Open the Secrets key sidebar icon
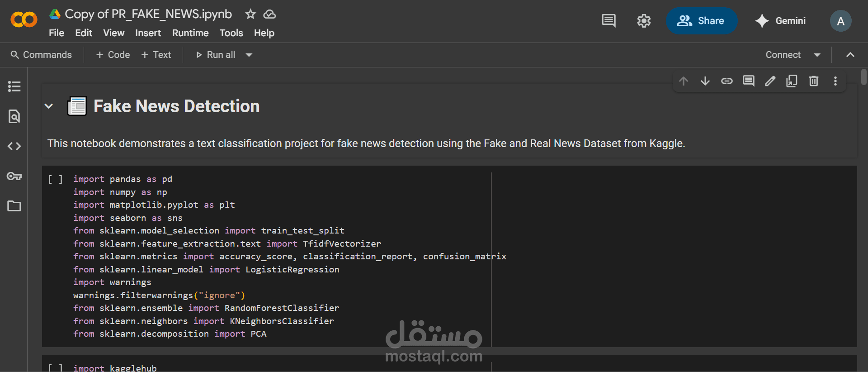Image resolution: width=868 pixels, height=372 pixels. [14, 176]
